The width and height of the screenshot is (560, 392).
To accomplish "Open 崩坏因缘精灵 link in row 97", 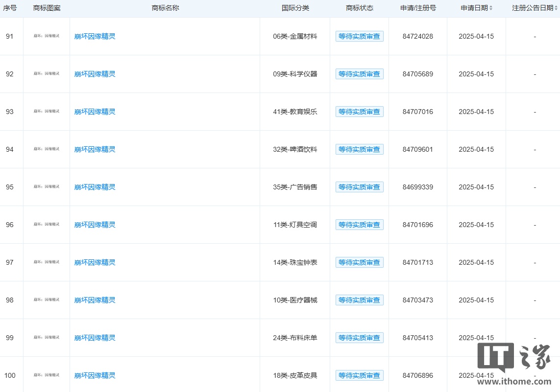I will coord(95,262).
